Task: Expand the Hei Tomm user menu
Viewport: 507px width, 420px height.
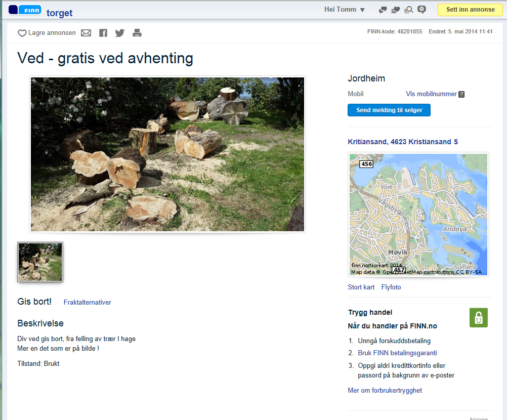Action: (345, 10)
